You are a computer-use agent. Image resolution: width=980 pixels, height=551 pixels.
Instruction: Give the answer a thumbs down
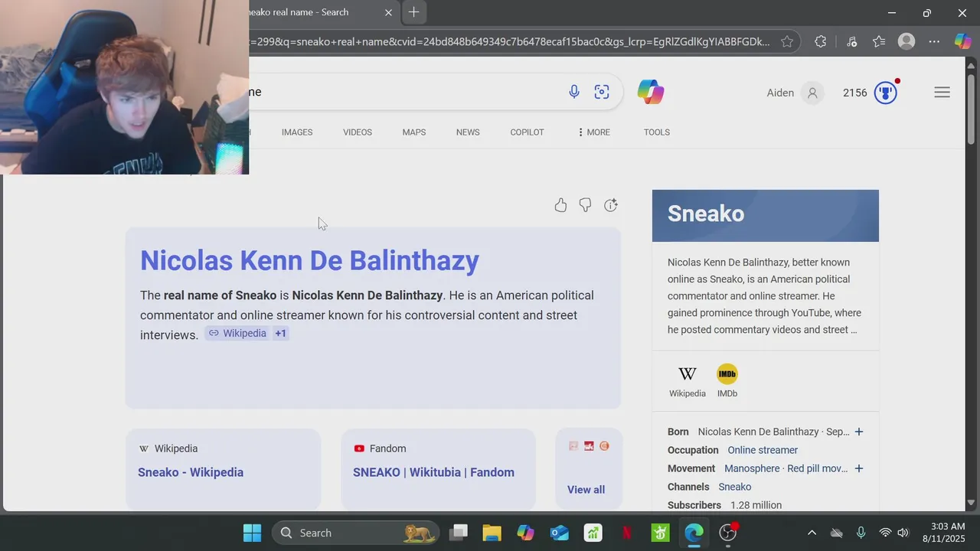585,205
